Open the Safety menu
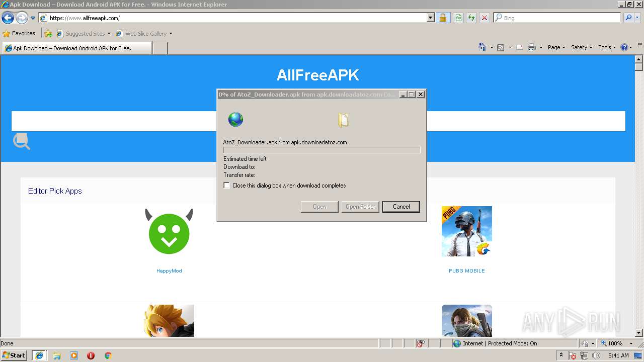The height and width of the screenshot is (362, 644). point(582,47)
